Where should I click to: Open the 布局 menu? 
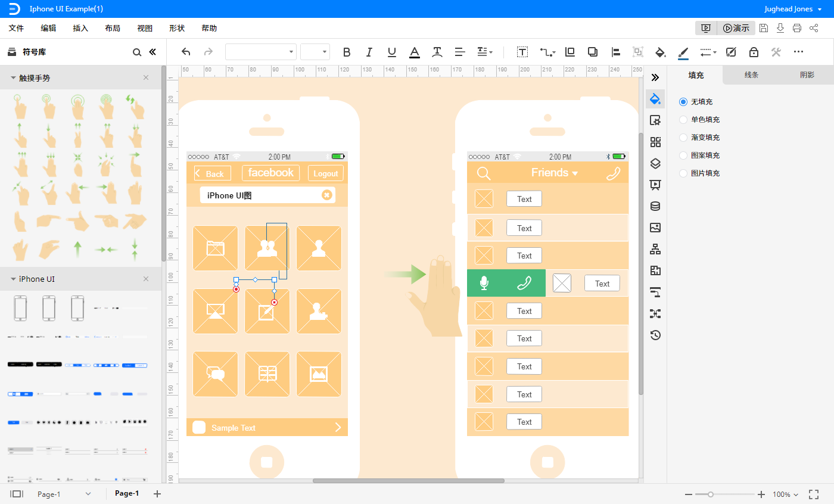(x=113, y=28)
